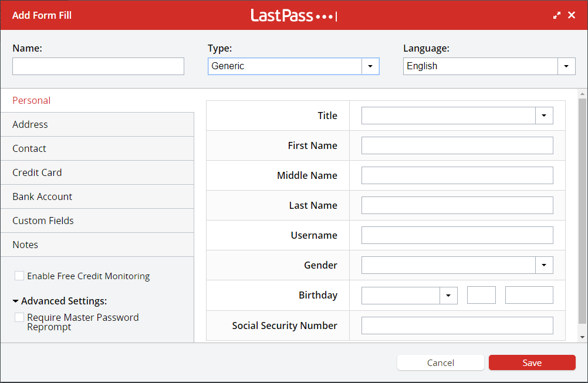The width and height of the screenshot is (588, 383).
Task: Toggle Require Master Password Reprompt checkbox
Action: (x=19, y=317)
